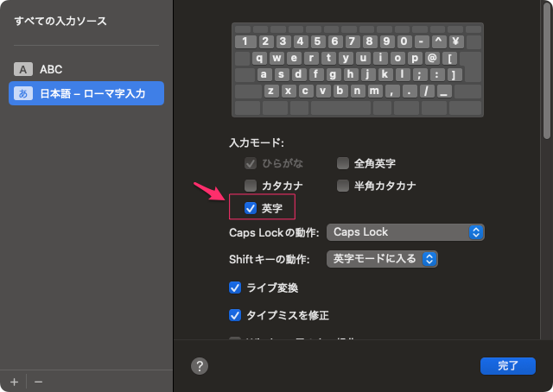This screenshot has height=392, width=553.
Task: Enable the 半角カタカナ checkbox
Action: (x=343, y=186)
